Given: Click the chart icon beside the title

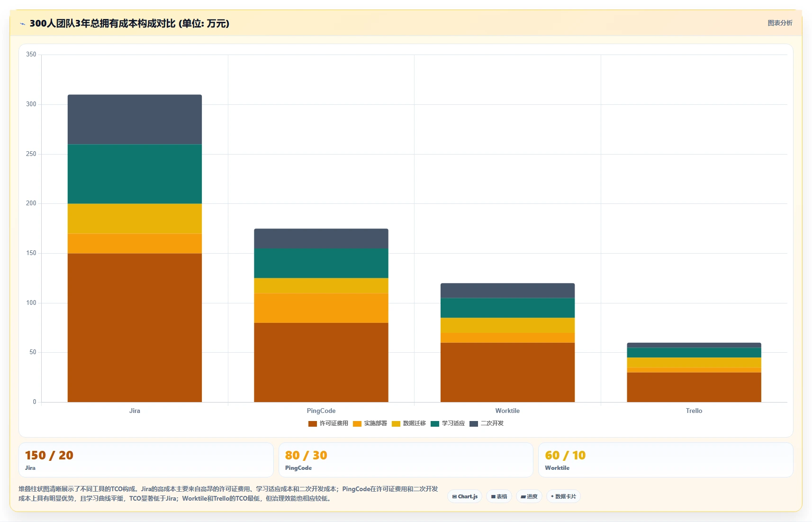Looking at the screenshot, I should [x=22, y=24].
